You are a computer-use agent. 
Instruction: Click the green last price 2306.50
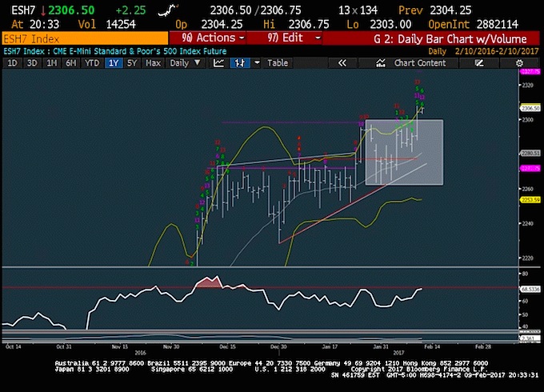point(71,10)
